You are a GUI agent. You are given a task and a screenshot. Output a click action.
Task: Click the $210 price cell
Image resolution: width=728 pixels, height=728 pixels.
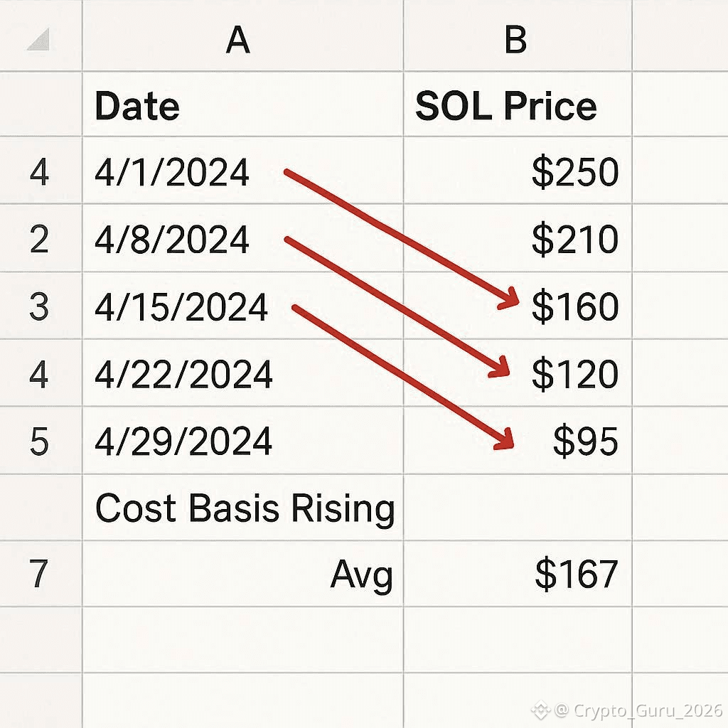coord(575,240)
